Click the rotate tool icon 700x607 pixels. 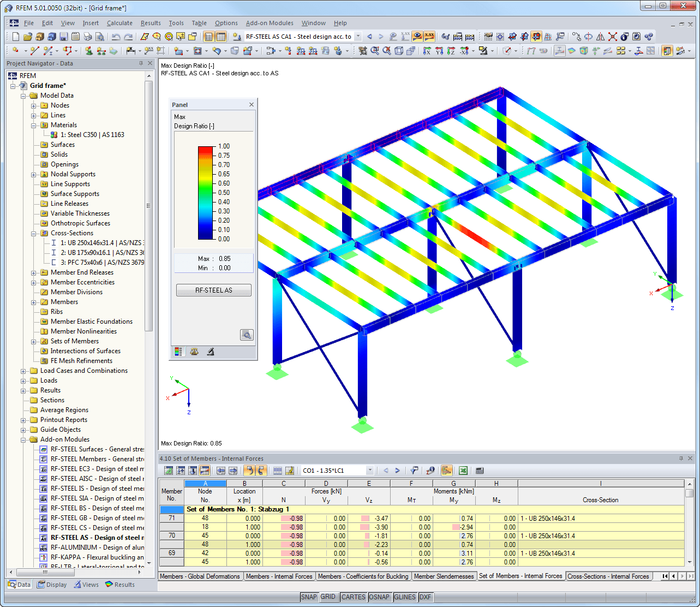(x=588, y=37)
